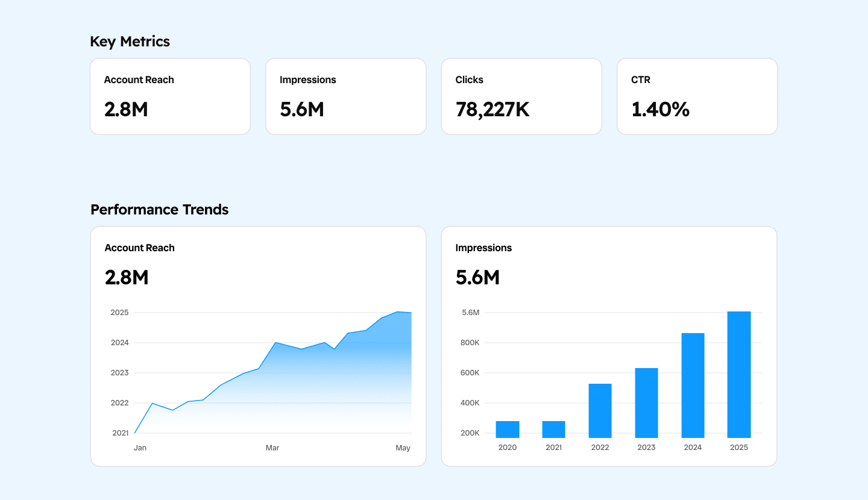
Task: Click the Jan label on reach chart
Action: click(x=140, y=448)
